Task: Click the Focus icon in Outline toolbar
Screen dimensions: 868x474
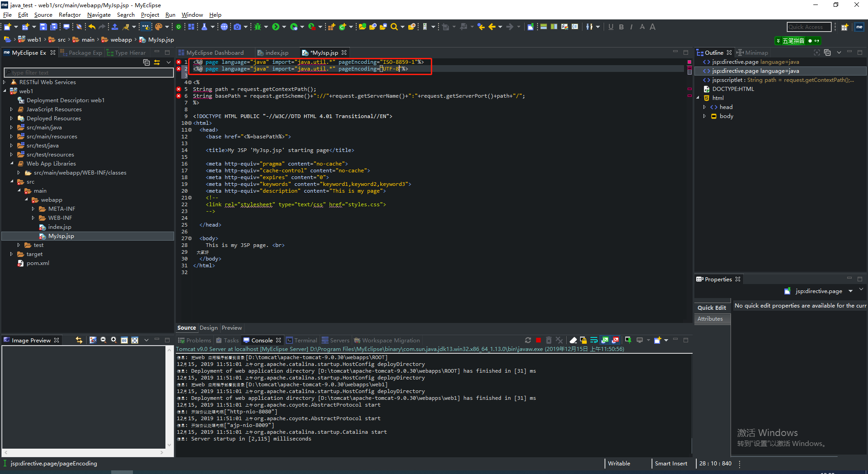Action: click(x=817, y=52)
